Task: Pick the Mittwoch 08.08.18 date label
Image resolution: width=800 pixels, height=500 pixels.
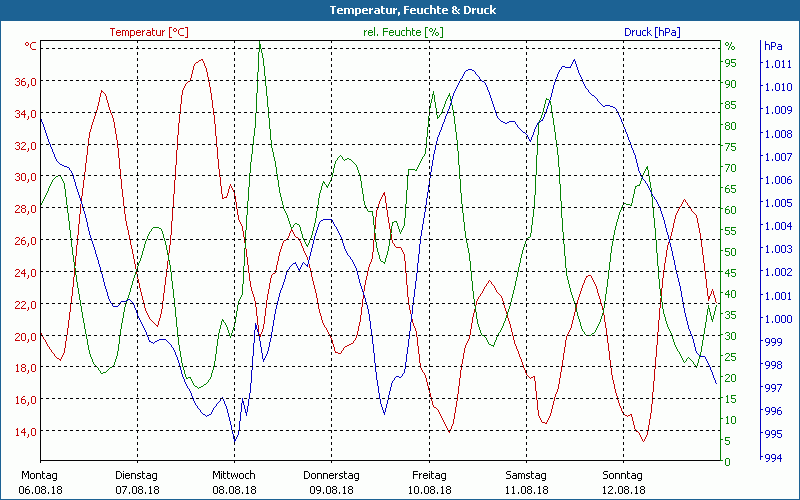Action: tap(234, 482)
